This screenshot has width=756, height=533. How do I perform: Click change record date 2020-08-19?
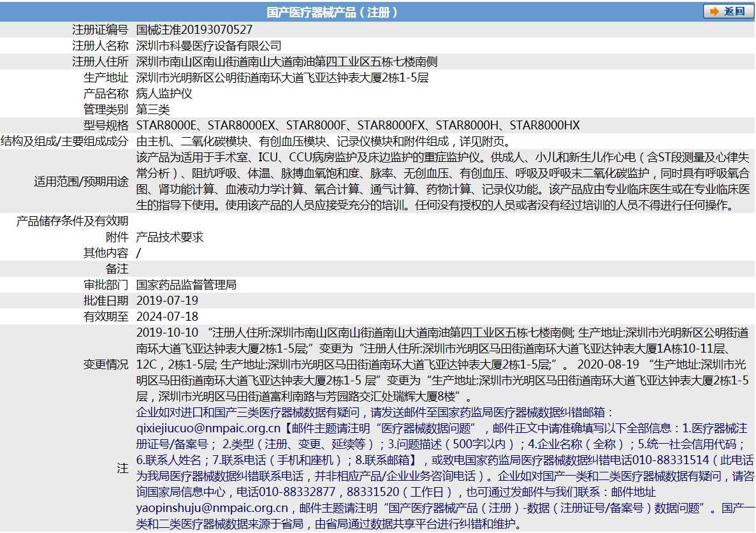tap(608, 363)
